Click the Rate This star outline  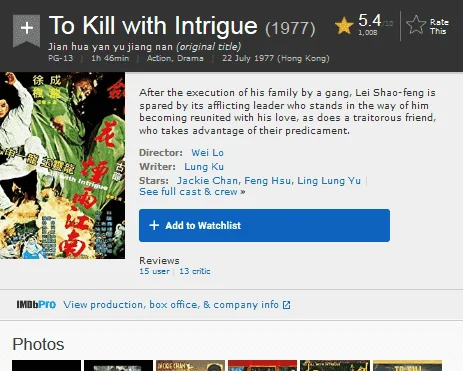point(416,25)
